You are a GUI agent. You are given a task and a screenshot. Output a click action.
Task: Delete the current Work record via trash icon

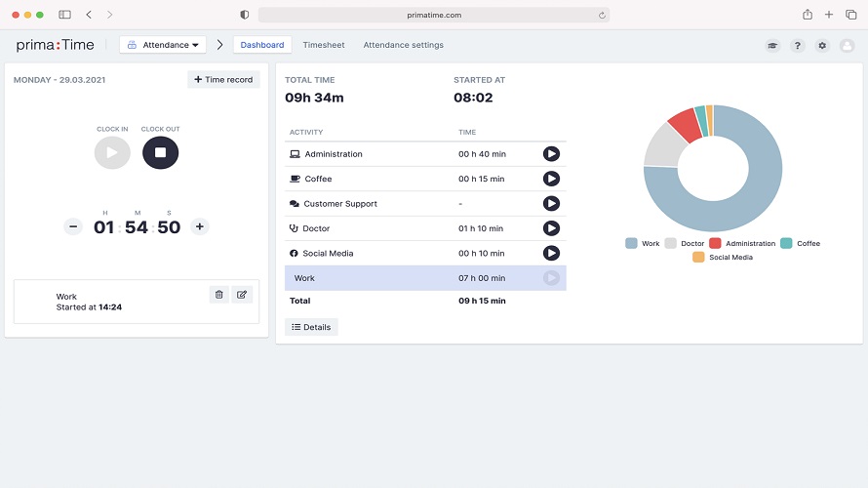(x=218, y=294)
